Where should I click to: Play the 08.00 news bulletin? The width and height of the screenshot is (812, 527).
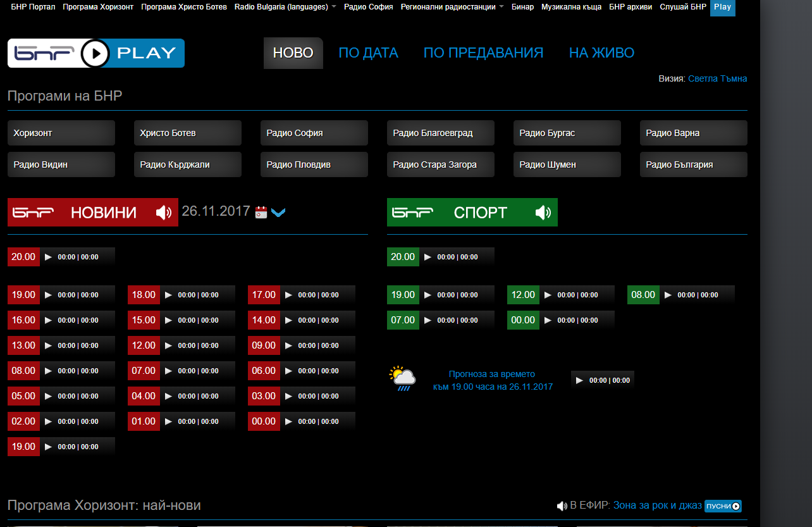(x=48, y=371)
